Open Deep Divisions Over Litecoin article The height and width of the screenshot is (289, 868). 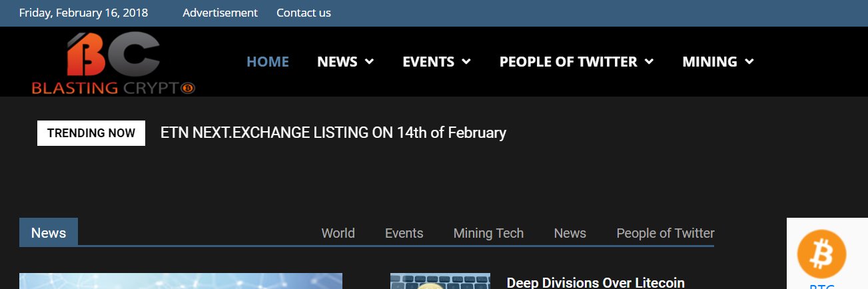click(x=596, y=282)
